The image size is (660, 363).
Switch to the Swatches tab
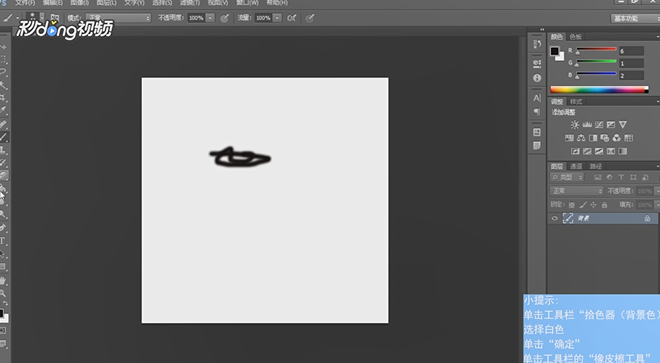[x=575, y=37]
